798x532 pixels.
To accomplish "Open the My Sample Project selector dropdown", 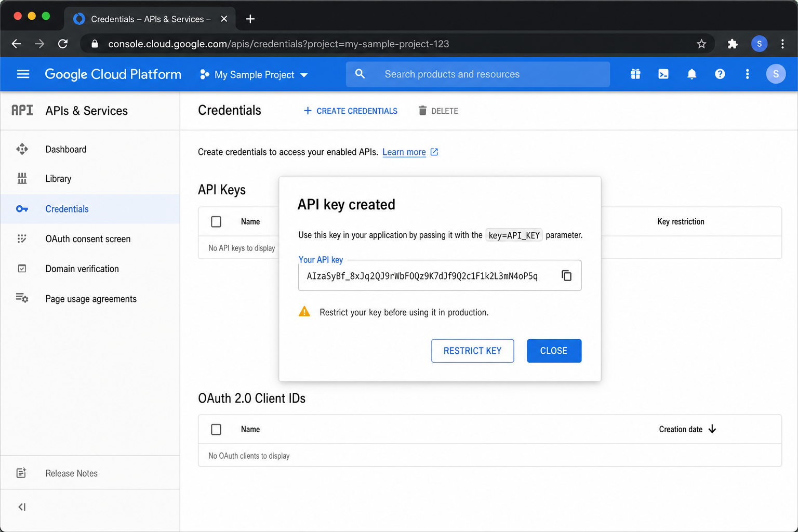I will point(254,75).
